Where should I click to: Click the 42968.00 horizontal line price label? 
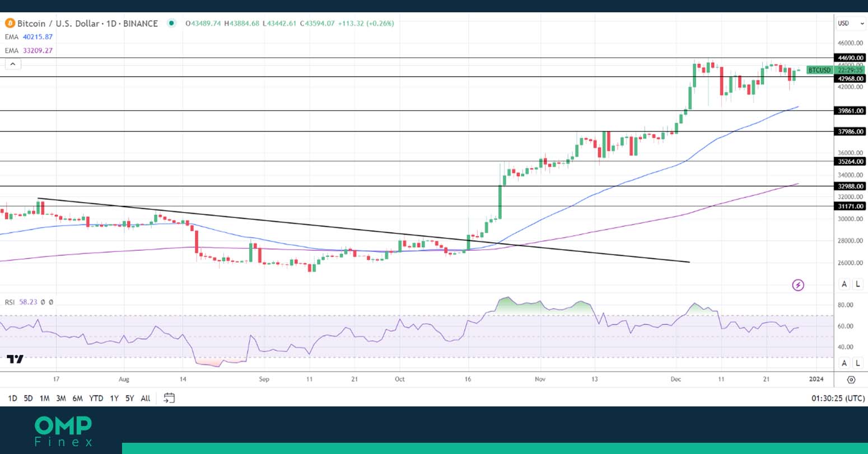850,79
